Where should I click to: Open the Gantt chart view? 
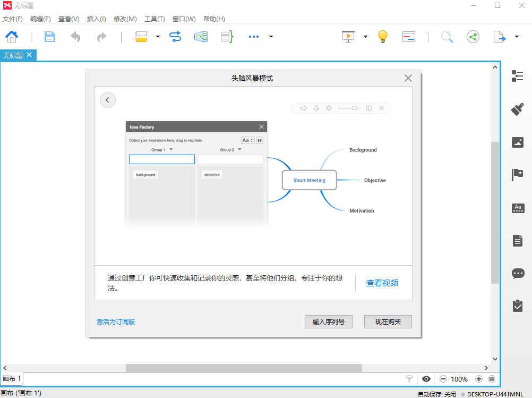408,37
